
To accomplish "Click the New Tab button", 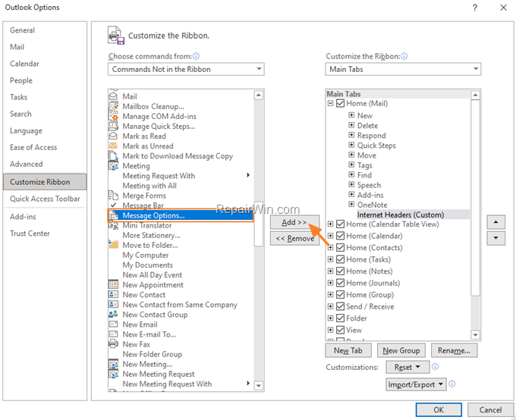I will point(348,350).
